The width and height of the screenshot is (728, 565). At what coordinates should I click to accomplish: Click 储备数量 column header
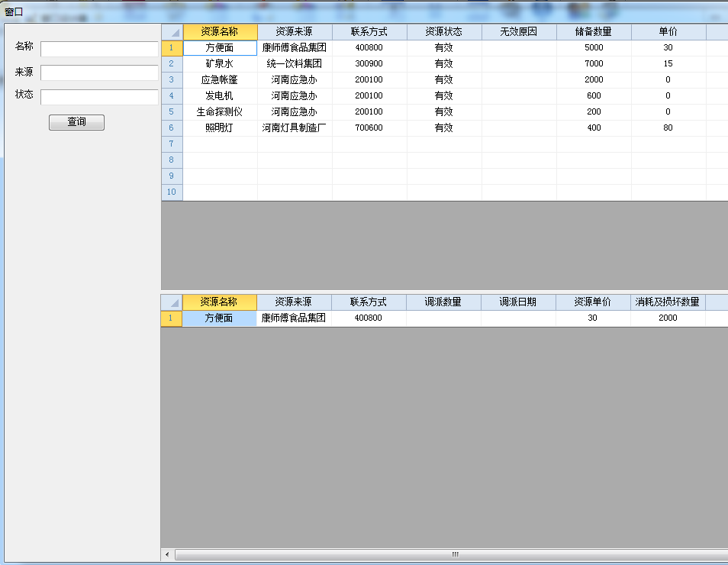coord(593,32)
